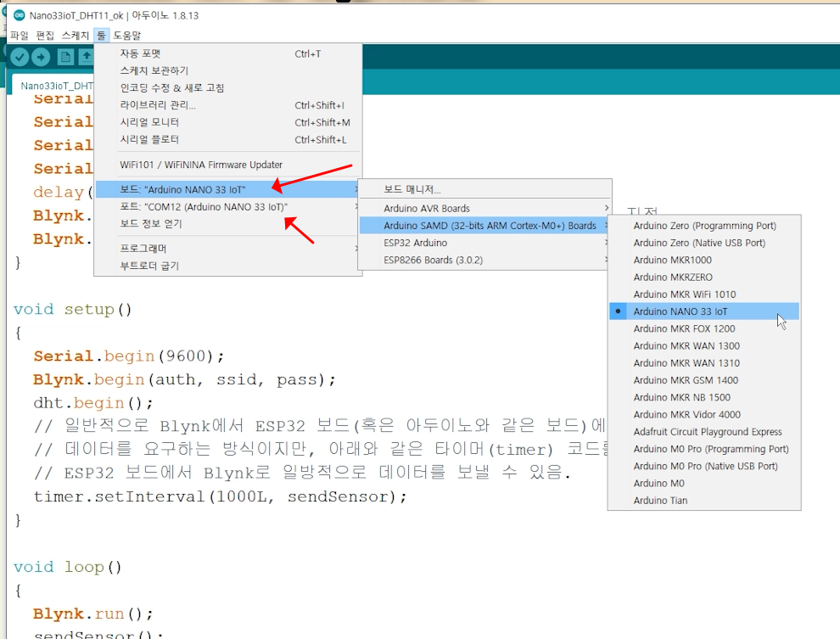This screenshot has height=639, width=840.
Task: Choose Arduino MKR Vidor 4000 board
Action: tap(704, 414)
